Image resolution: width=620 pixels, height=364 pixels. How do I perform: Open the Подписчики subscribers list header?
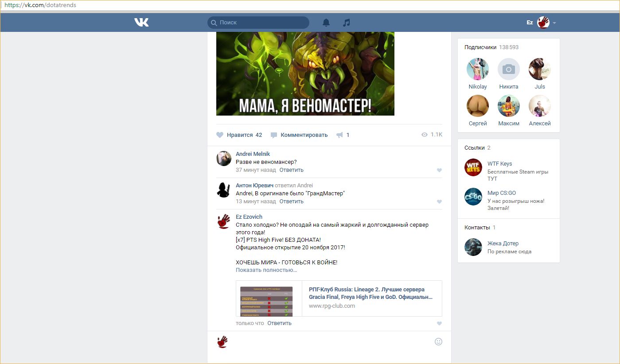480,47
